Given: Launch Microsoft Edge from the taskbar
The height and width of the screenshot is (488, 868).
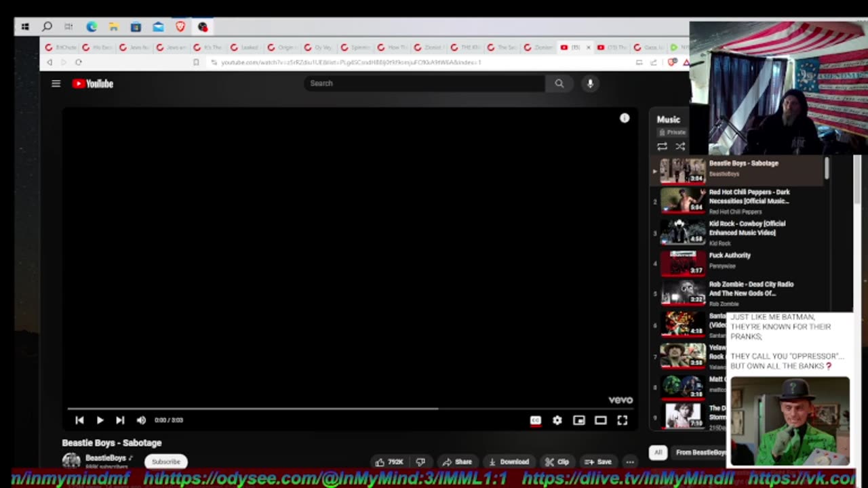Looking at the screenshot, I should pyautogui.click(x=92, y=27).
